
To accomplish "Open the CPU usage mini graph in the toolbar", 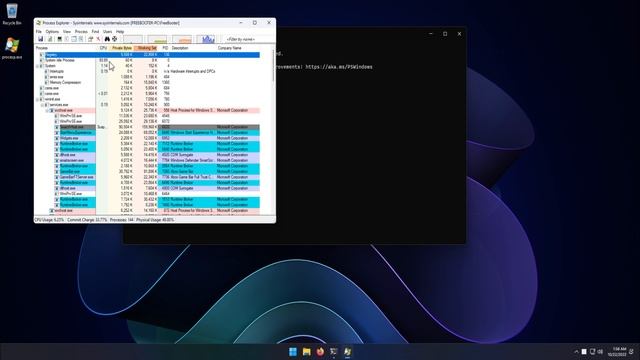I will 133,39.
